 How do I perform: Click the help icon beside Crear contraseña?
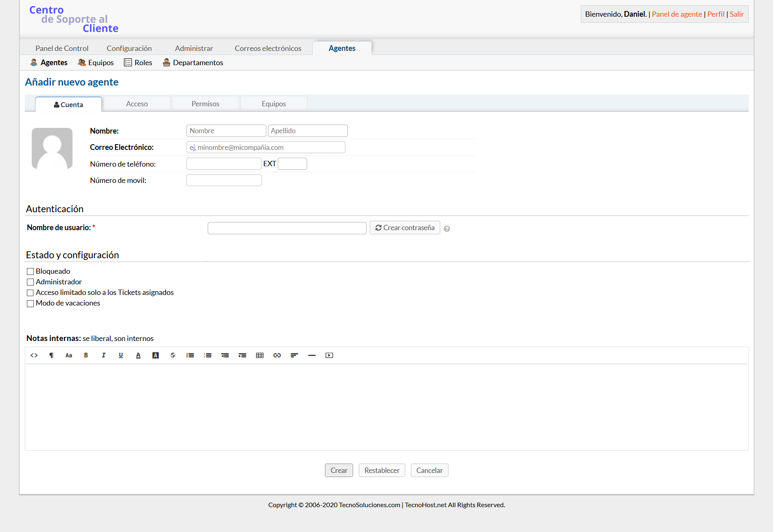(447, 229)
